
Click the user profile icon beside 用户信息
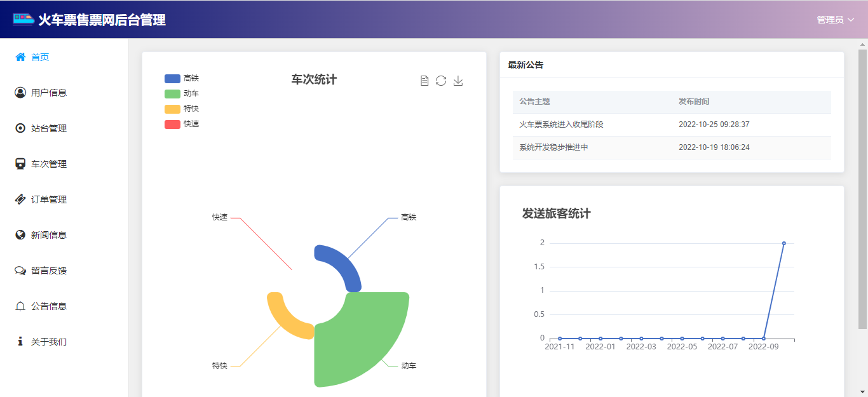[x=20, y=93]
